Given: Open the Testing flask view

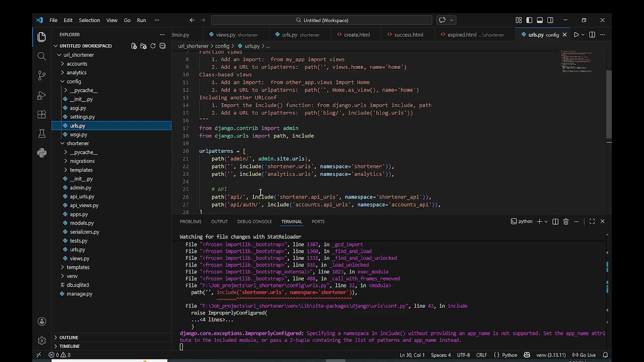Looking at the screenshot, I should (42, 134).
